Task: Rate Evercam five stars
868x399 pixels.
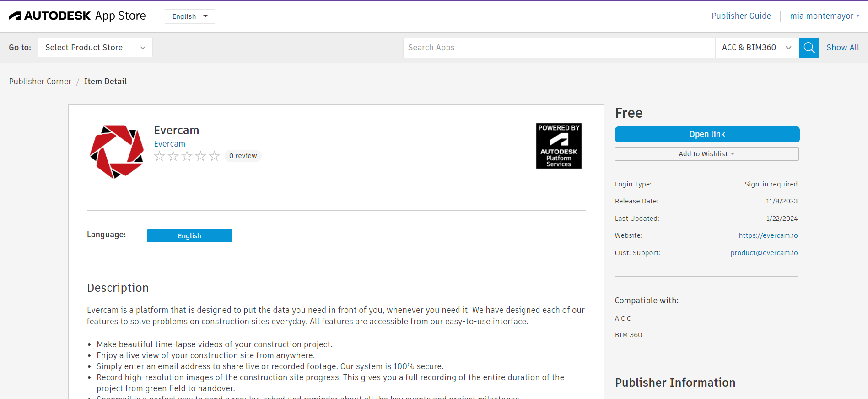Action: pyautogui.click(x=214, y=156)
